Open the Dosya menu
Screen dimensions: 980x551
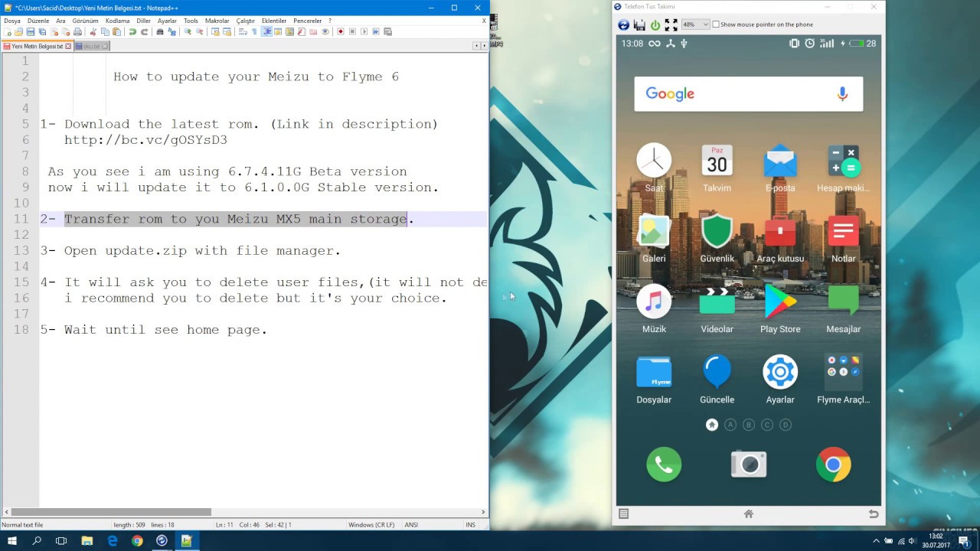12,21
